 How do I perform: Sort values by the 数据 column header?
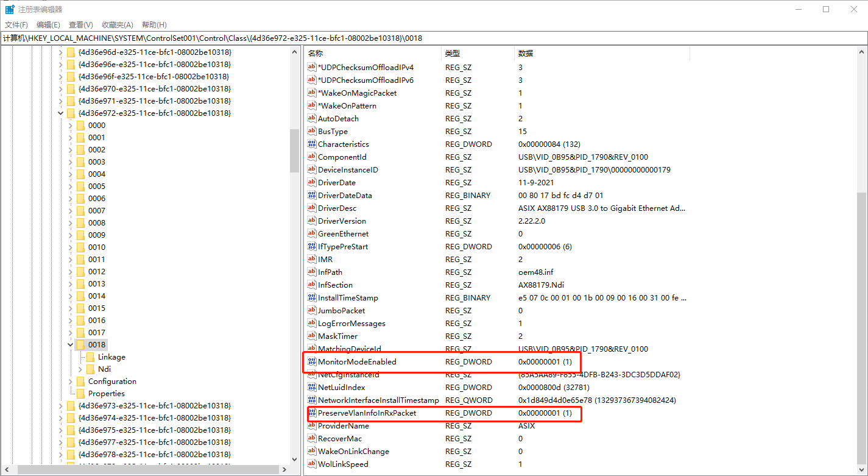602,54
